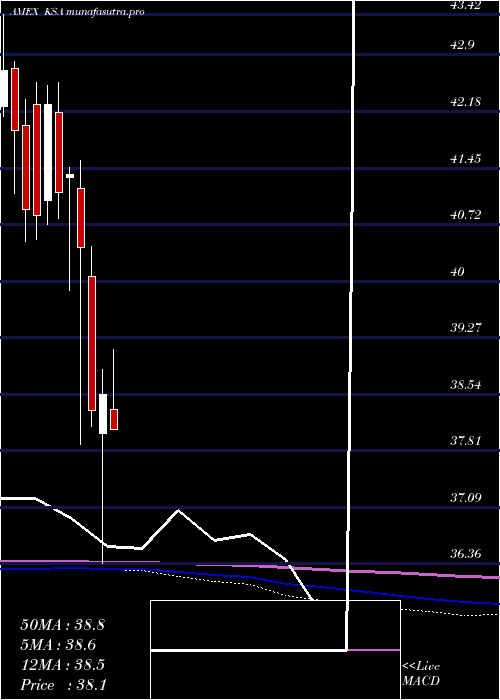Click the small doji candle near 41.45
500x700 pixels.
[70, 176]
